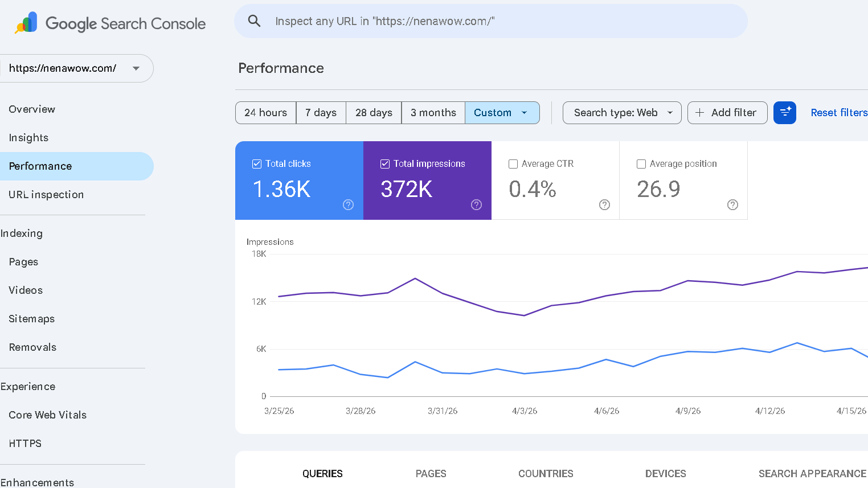Click the Google Search Console logo icon

(26, 23)
